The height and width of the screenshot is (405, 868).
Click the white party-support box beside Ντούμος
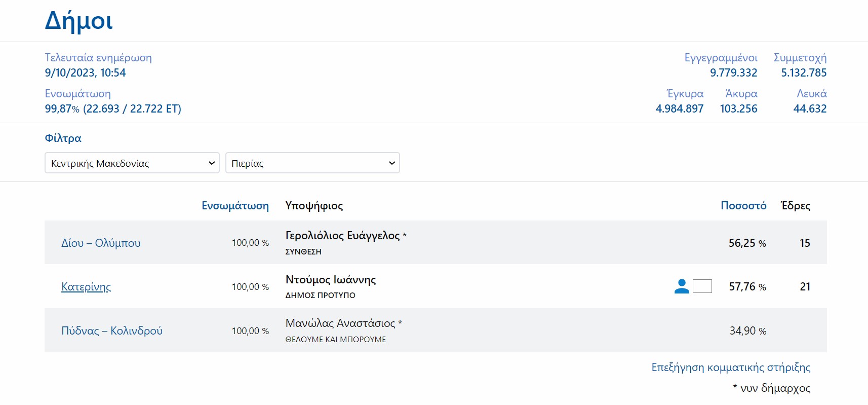coord(702,286)
